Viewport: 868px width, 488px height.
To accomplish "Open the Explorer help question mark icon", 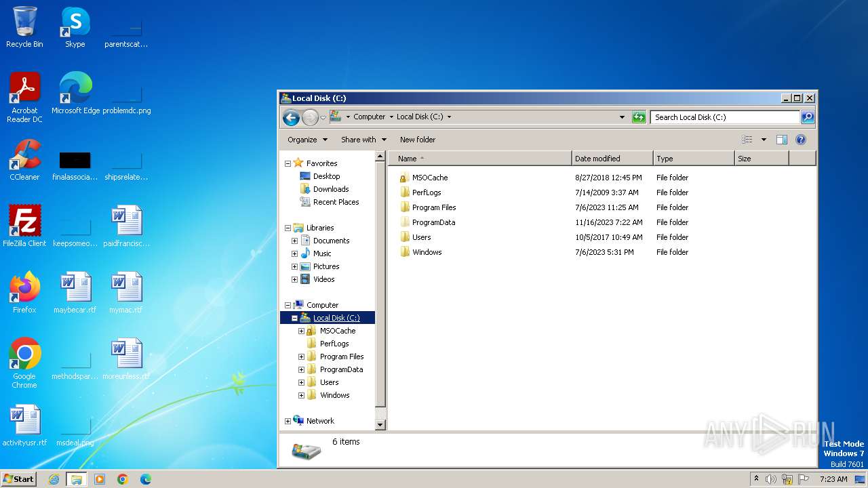I will point(800,140).
